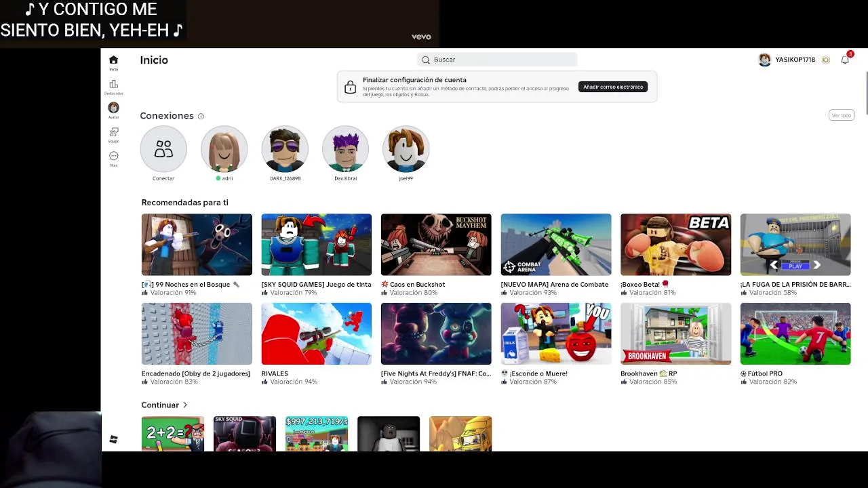This screenshot has width=868, height=488.
Task: Open the Destacadas charts icon in sidebar
Action: coord(113,85)
